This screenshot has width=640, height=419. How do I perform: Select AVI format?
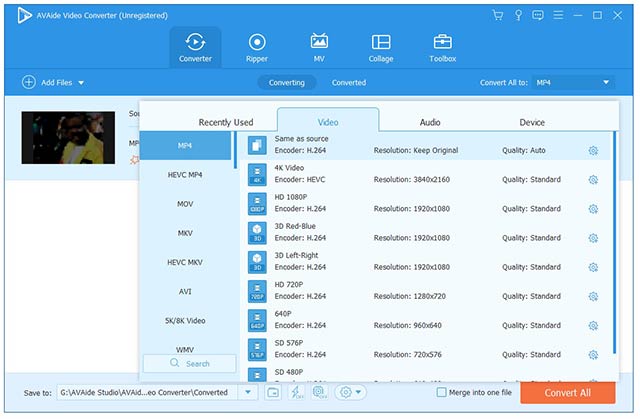185,292
